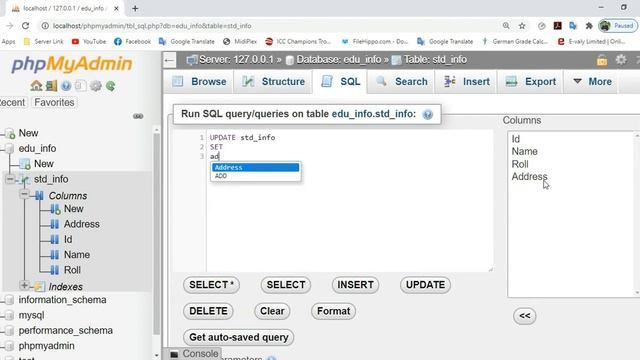The width and height of the screenshot is (640, 360).
Task: Click the Format button
Action: [333, 311]
